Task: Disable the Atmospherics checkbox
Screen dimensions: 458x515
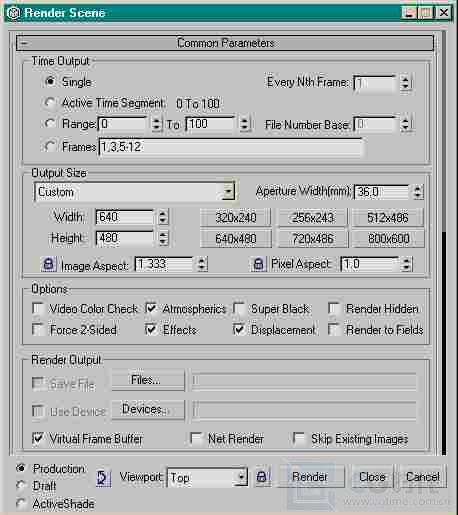Action: click(x=151, y=308)
